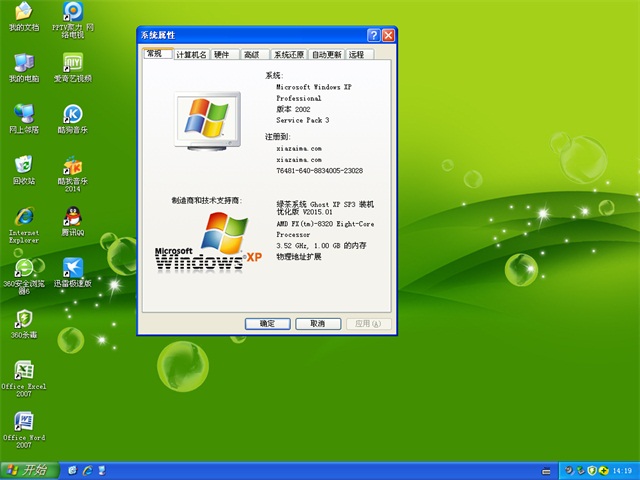Screen dimensions: 640x480
Task: Open the 我的文档 desktop icon
Action: click(x=23, y=12)
